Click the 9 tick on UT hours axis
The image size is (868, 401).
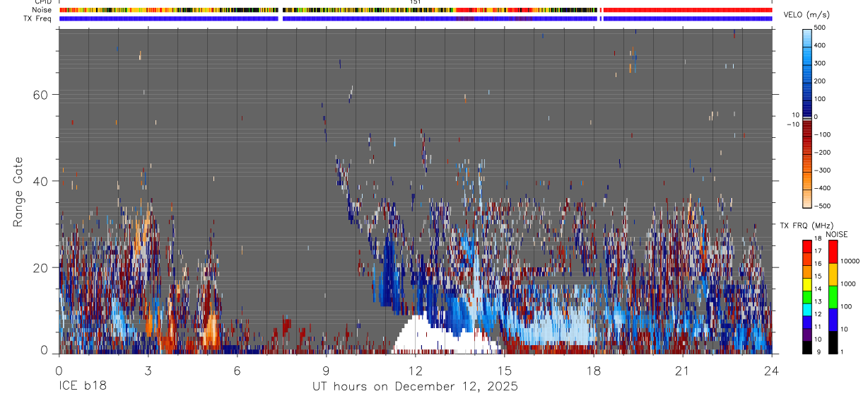(326, 370)
